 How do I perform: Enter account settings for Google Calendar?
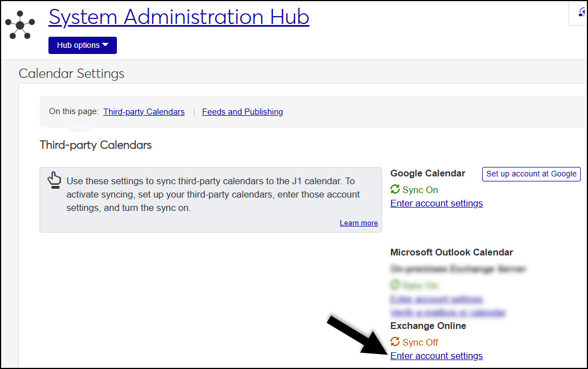click(x=436, y=203)
